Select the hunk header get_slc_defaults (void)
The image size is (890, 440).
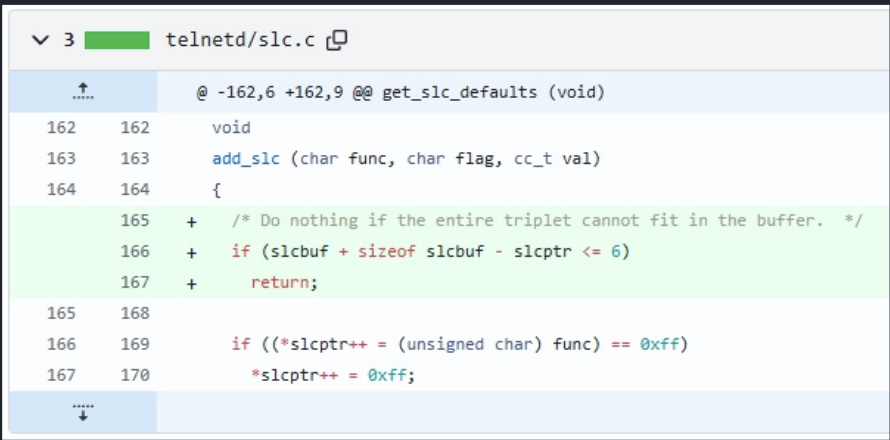click(x=400, y=92)
